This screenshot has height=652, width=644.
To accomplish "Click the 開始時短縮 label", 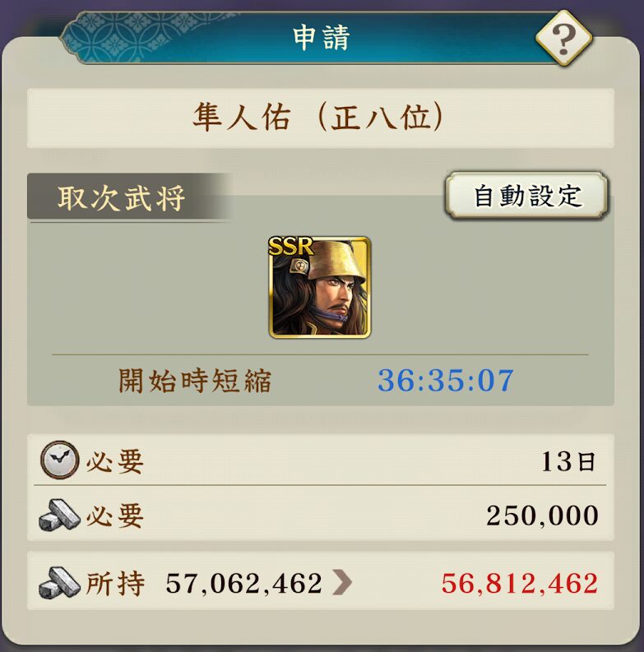I will 195,380.
